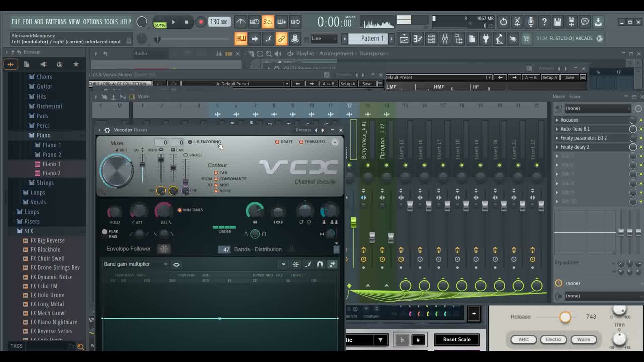Image resolution: width=644 pixels, height=362 pixels.
Task: Click the browser star favorites icon
Action: pyautogui.click(x=76, y=64)
